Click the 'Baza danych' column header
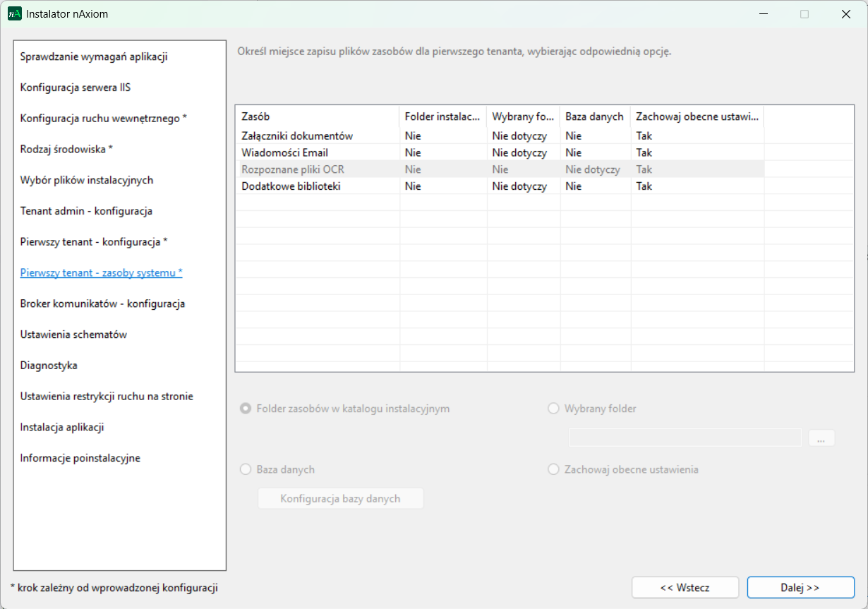 click(594, 116)
